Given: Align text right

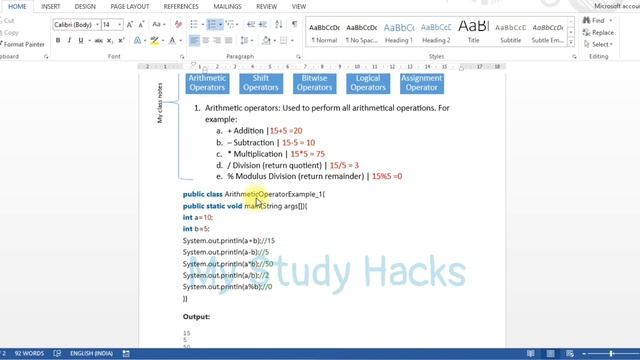Looking at the screenshot, I should 217,40.
